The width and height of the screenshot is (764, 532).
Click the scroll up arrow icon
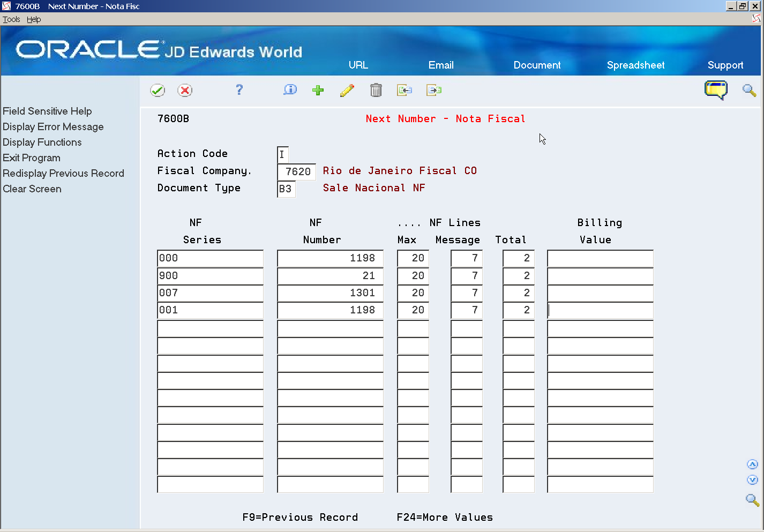click(752, 464)
